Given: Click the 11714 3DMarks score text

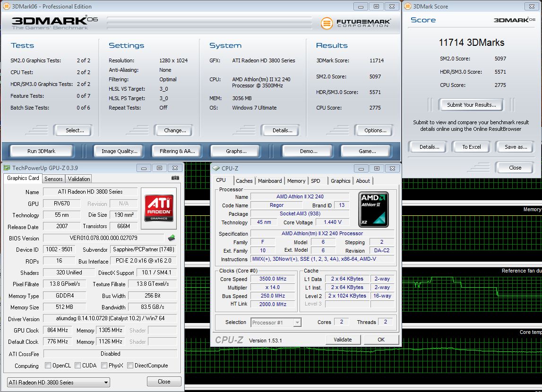Looking at the screenshot, I should click(x=472, y=43).
